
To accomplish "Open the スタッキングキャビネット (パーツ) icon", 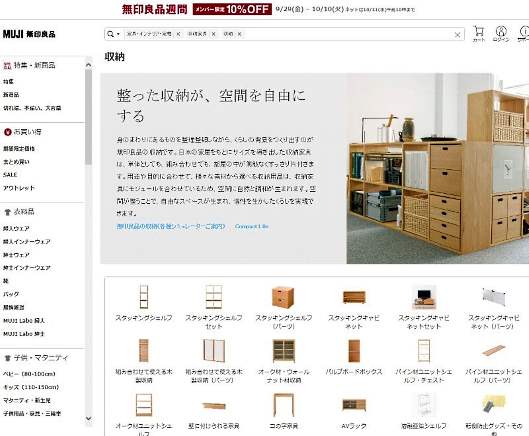I will [x=494, y=297].
